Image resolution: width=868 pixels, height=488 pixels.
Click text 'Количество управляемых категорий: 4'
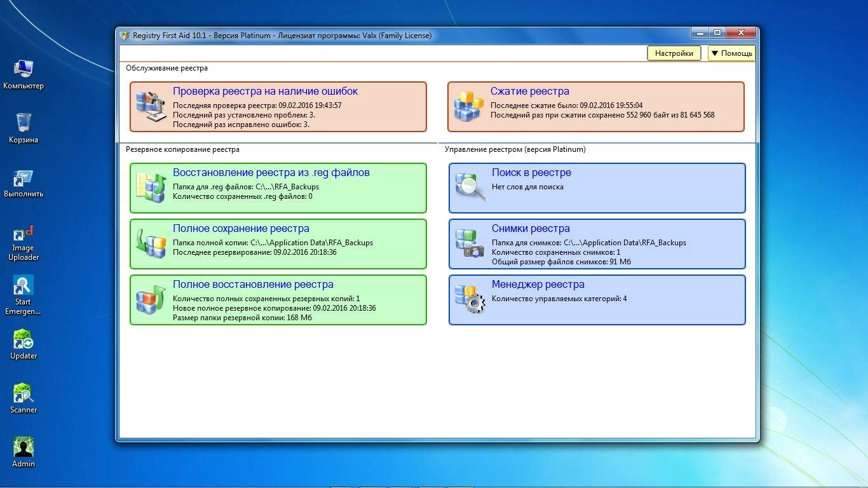coord(559,299)
